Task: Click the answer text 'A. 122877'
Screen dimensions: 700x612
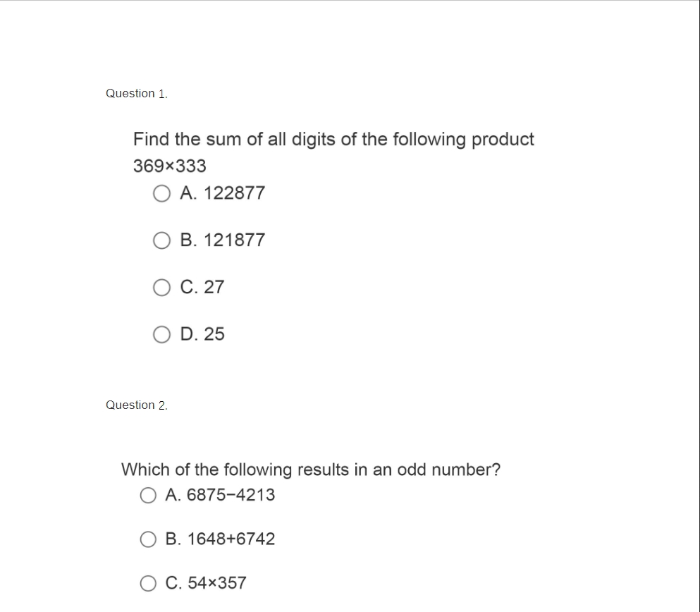Action: (222, 193)
